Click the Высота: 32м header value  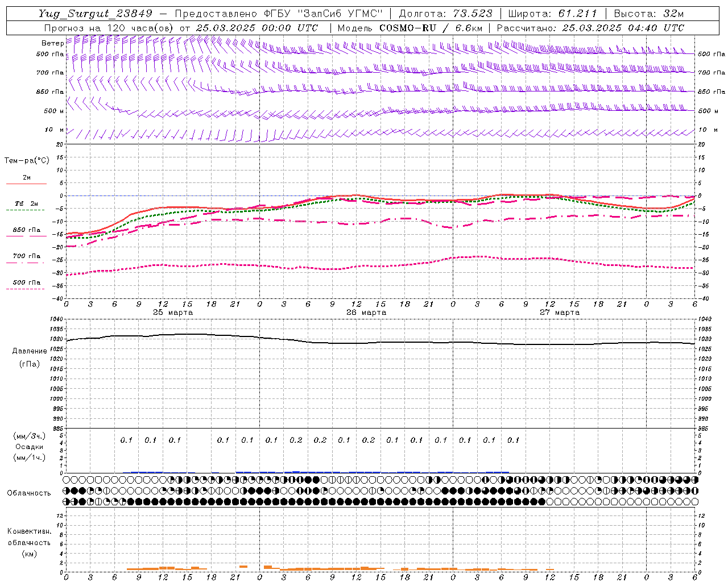click(648, 14)
